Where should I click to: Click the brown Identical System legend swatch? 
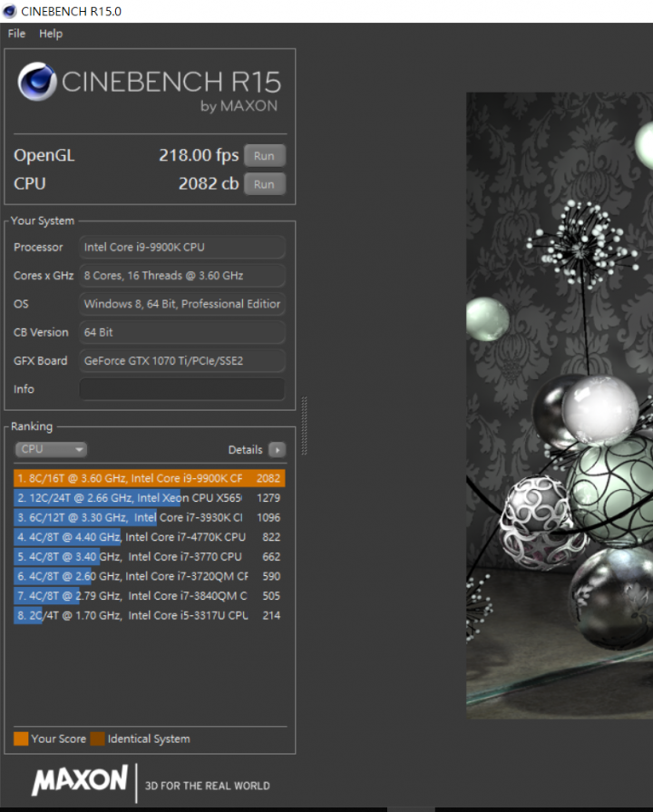click(97, 739)
